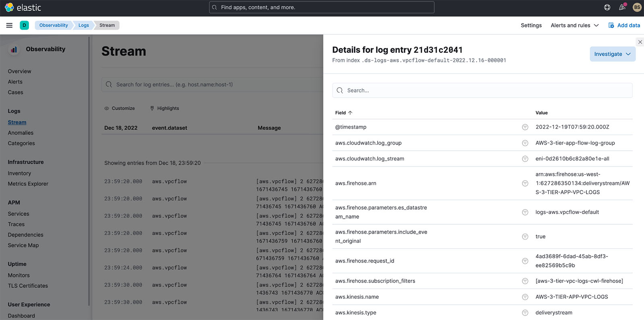Open TLS Certificates
The width and height of the screenshot is (644, 320).
coord(28,286)
